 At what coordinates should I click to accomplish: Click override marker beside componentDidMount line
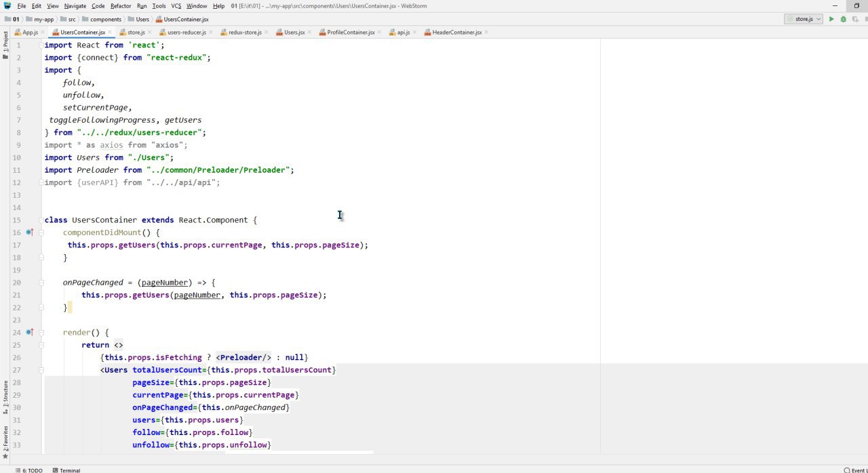click(x=29, y=232)
